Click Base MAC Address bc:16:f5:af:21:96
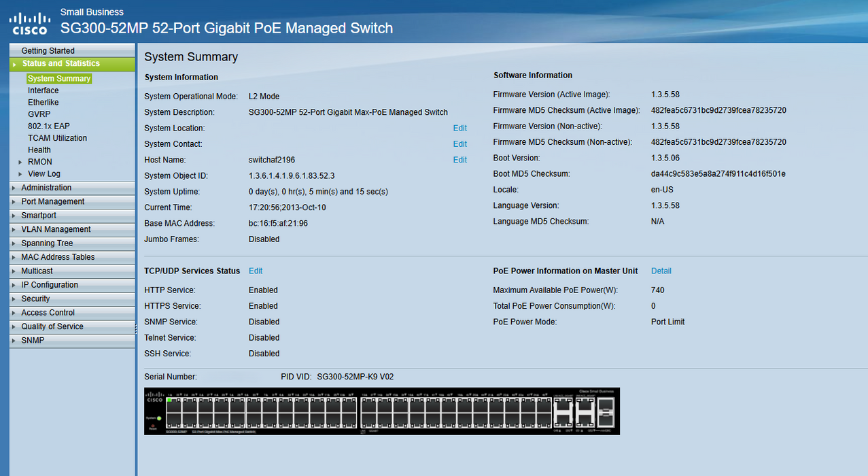 click(278, 223)
